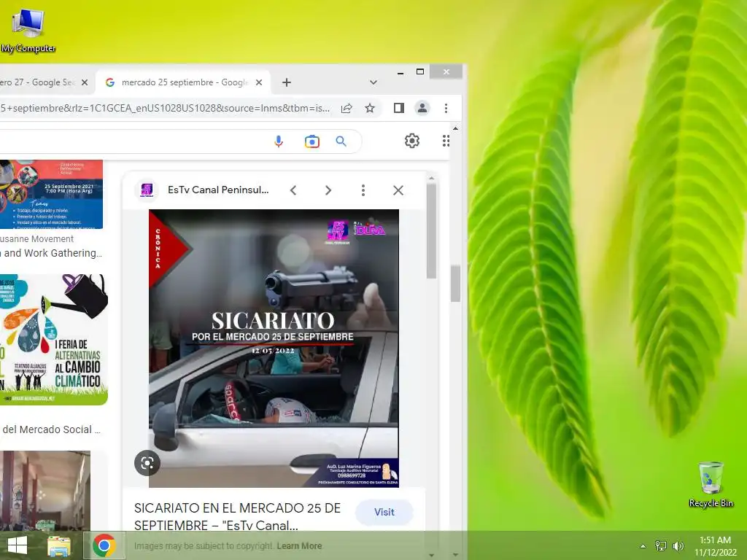Submit search with the magnifier icon
The height and width of the screenshot is (560, 747).
(x=341, y=141)
